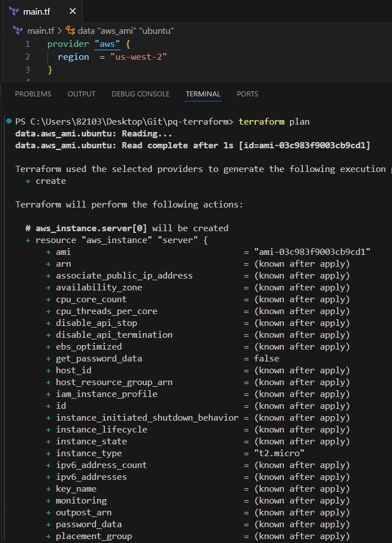This screenshot has width=392, height=543.
Task: Click the outpost_arn attribute
Action: (84, 513)
